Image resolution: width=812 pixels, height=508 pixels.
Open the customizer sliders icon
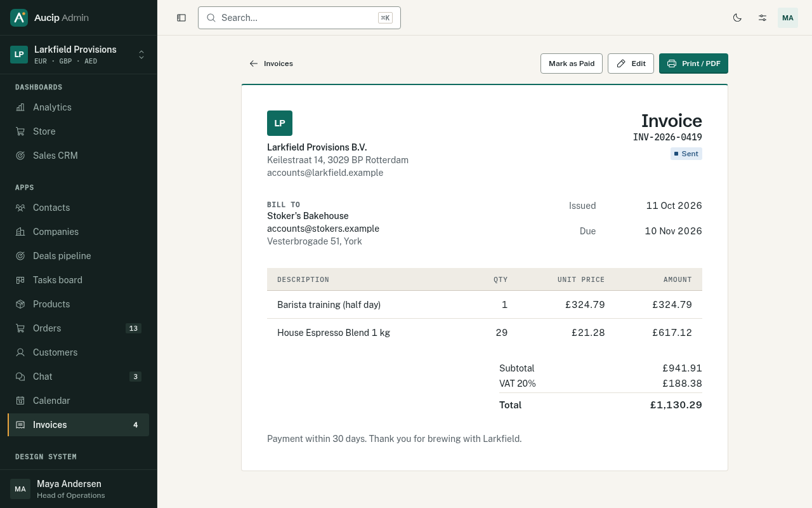tap(763, 18)
